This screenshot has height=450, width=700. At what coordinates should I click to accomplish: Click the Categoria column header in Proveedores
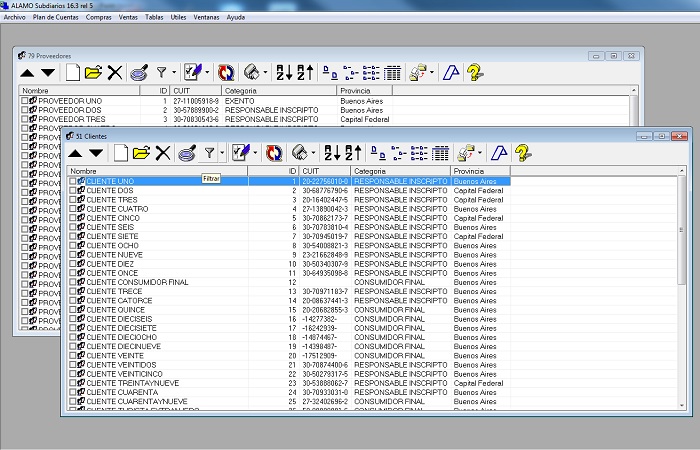279,91
